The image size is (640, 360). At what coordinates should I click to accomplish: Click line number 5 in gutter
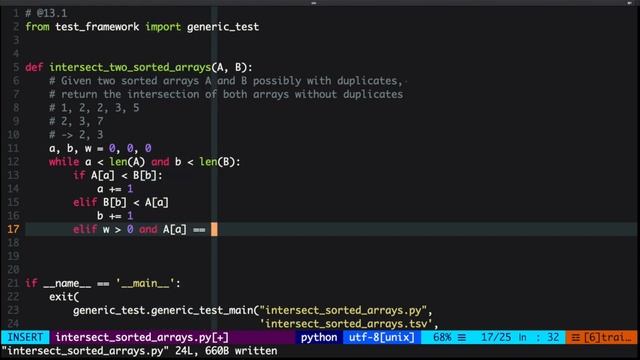16,67
